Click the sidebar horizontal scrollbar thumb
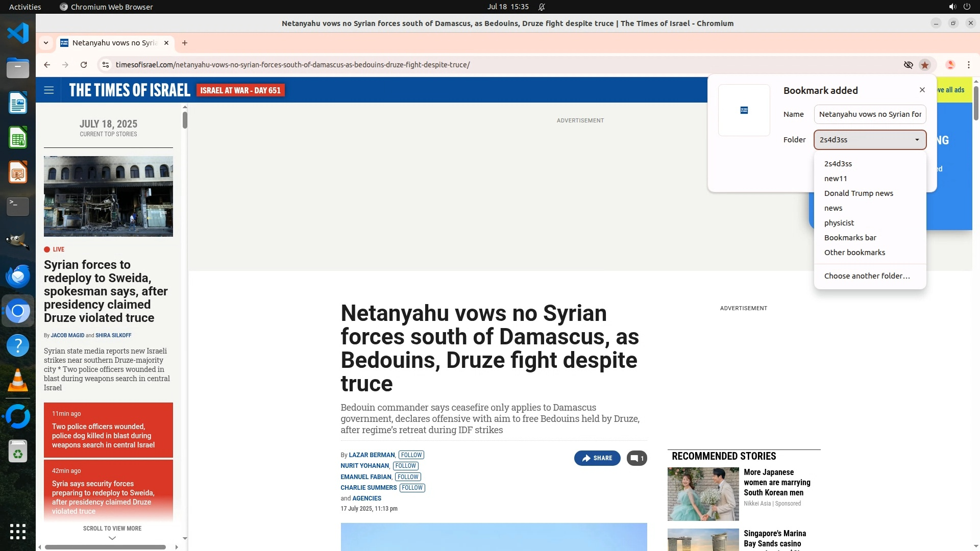Image resolution: width=980 pixels, height=551 pixels. click(105, 547)
